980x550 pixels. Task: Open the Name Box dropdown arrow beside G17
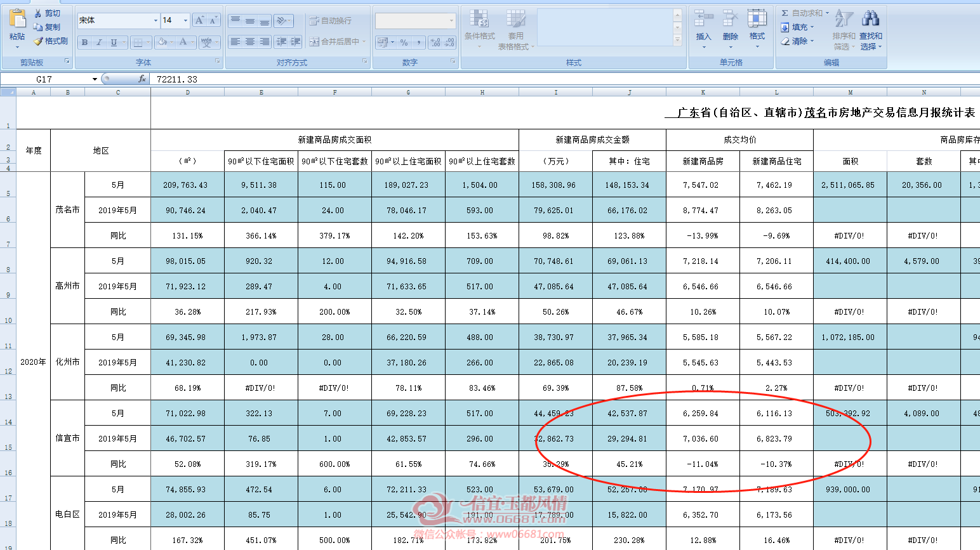[x=95, y=79]
